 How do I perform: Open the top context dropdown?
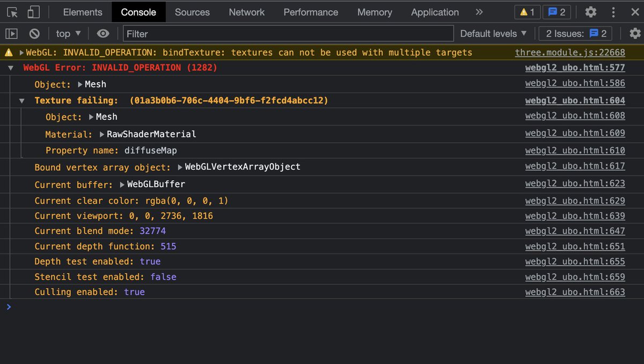68,33
